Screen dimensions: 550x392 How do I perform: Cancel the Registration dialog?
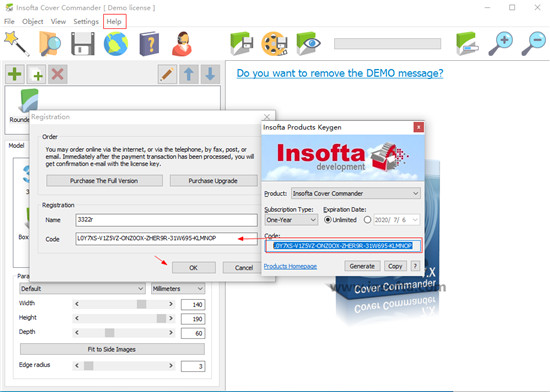(x=242, y=268)
